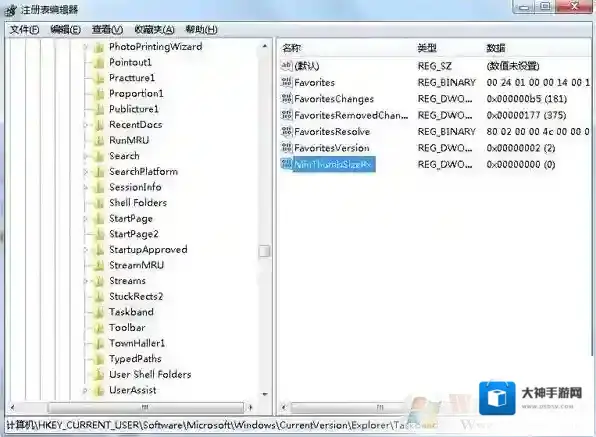Select the StartPage2 key

[x=134, y=234]
